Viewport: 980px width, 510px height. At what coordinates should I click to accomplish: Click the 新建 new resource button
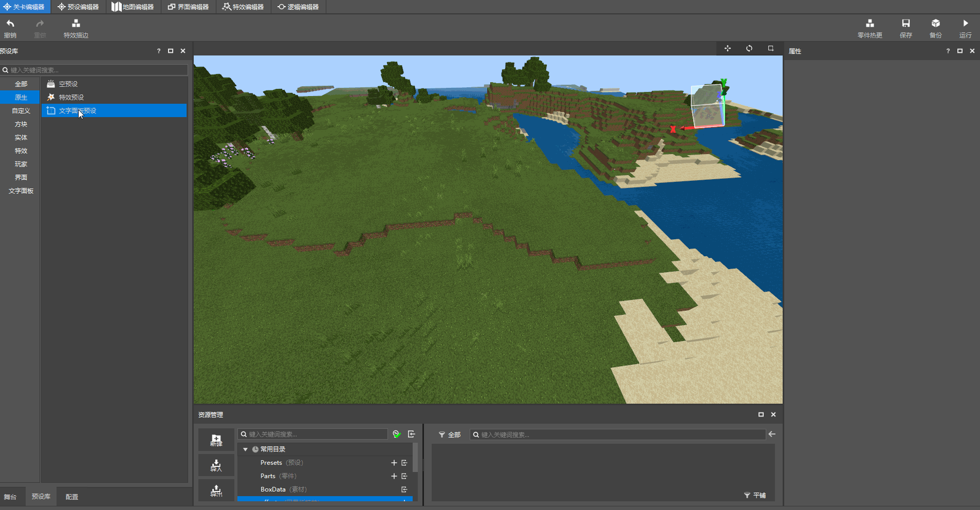[216, 440]
